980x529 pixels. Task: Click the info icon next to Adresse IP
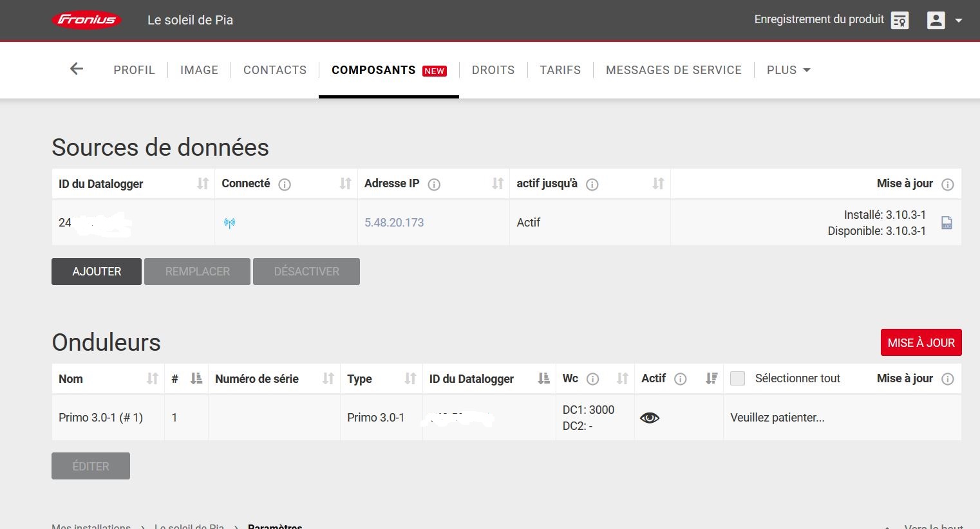(x=434, y=185)
